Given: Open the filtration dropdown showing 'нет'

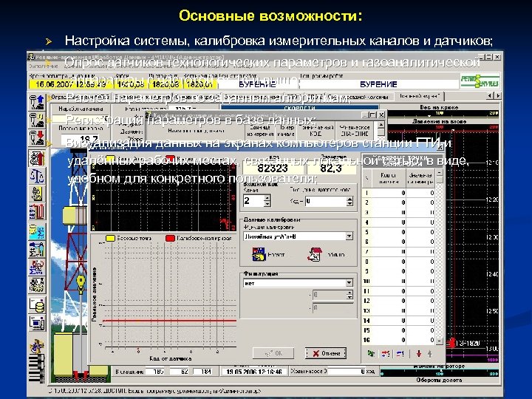Looking at the screenshot, I should pos(349,283).
